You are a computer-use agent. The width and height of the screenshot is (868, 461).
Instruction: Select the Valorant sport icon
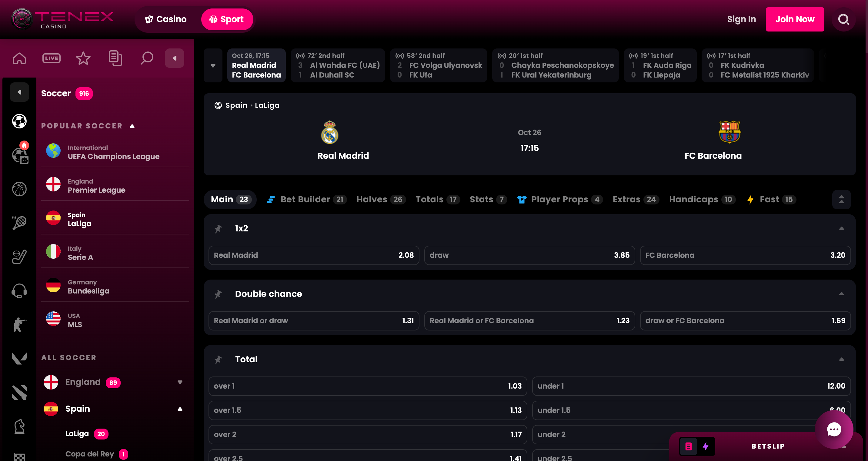(19, 359)
